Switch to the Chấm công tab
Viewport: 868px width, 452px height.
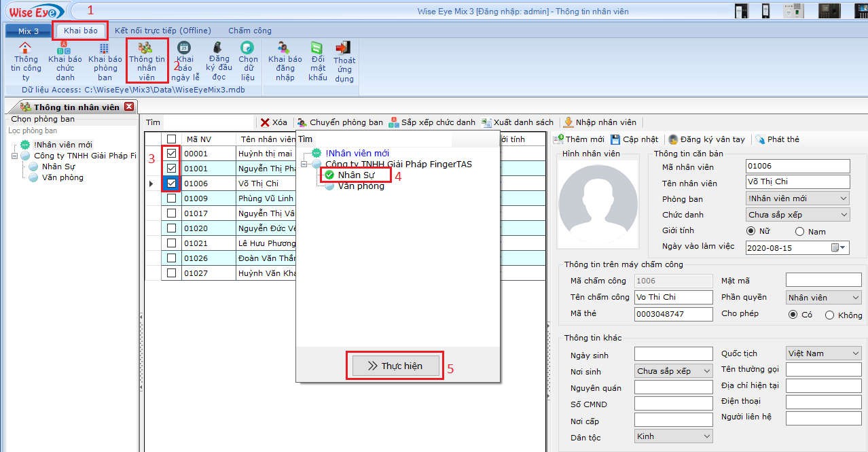249,31
